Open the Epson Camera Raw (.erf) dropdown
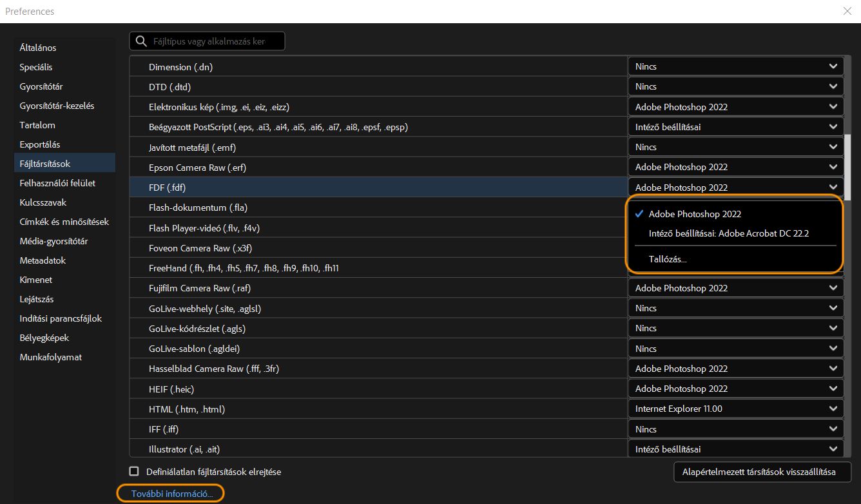The width and height of the screenshot is (861, 504). tap(736, 167)
